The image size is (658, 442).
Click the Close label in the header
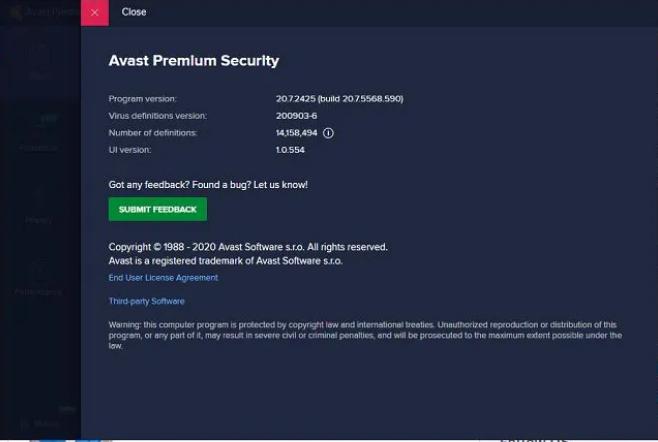point(134,12)
